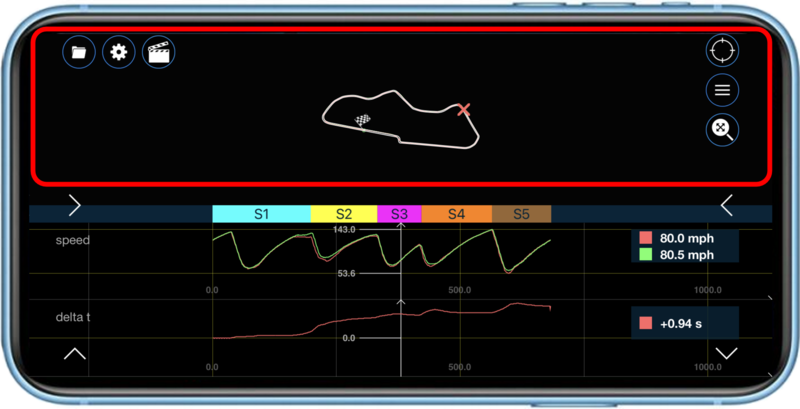The image size is (800, 409).
Task: Tap the 500.0 distance label under the speed chart
Action: pyautogui.click(x=460, y=290)
